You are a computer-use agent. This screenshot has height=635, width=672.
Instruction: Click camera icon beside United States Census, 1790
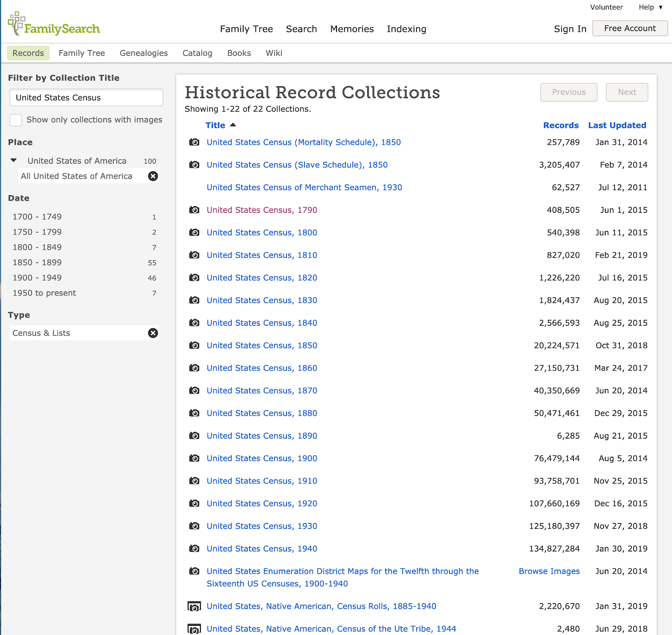click(194, 210)
